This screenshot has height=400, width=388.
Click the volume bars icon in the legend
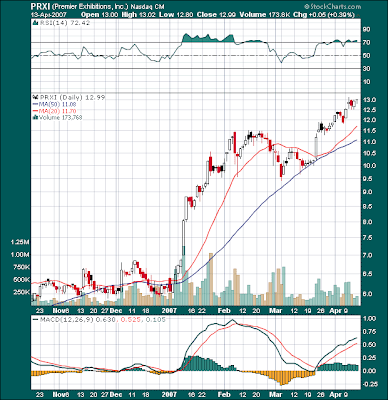35,117
